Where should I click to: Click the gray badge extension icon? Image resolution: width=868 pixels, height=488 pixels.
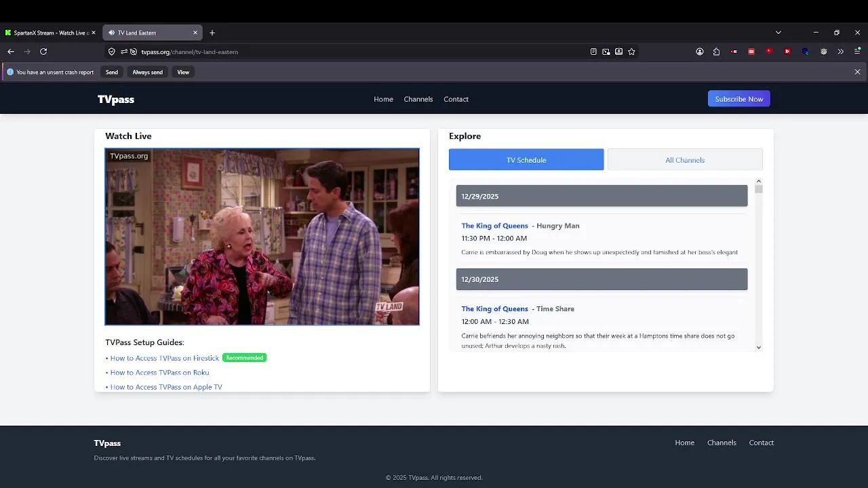[x=823, y=52]
